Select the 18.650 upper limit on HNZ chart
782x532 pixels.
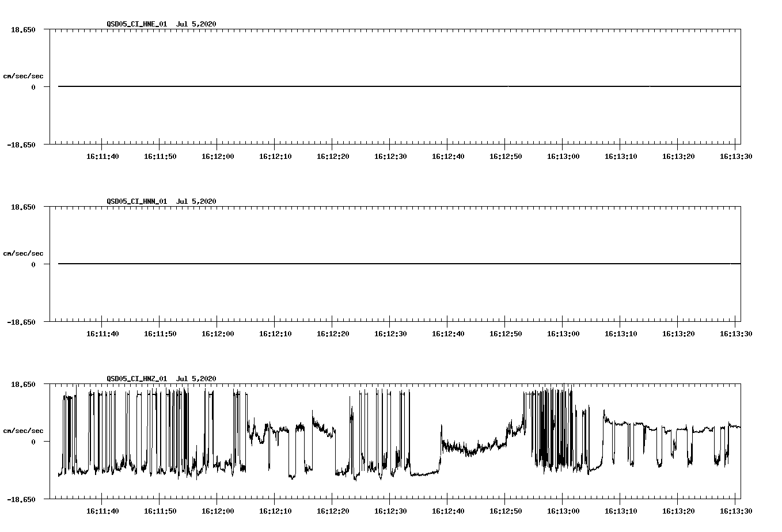click(24, 384)
